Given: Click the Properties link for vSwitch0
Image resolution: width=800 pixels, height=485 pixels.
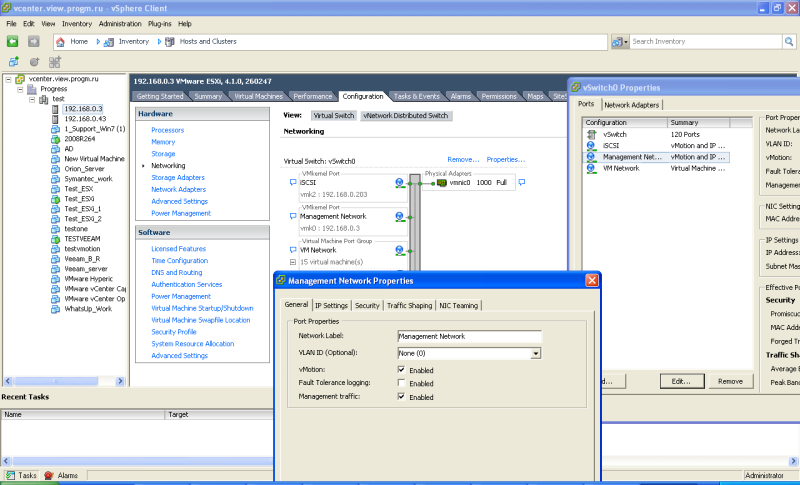Looking at the screenshot, I should tap(506, 160).
